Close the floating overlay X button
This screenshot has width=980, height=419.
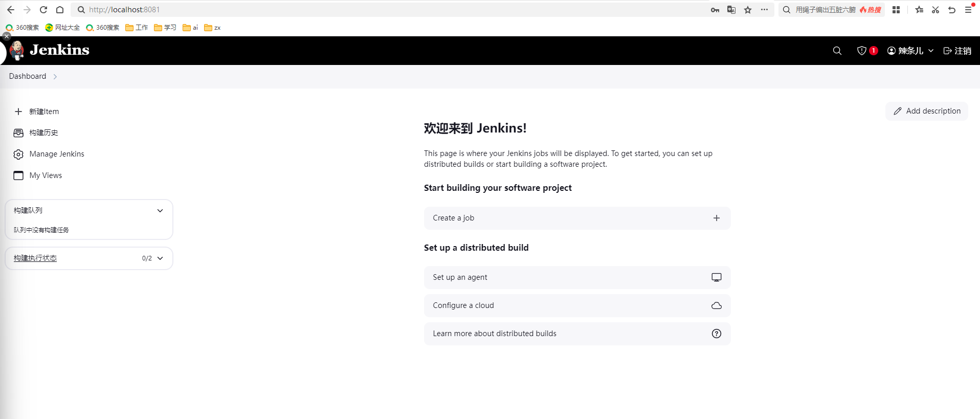point(7,36)
